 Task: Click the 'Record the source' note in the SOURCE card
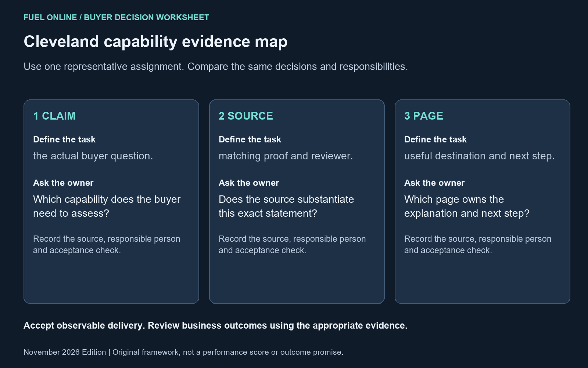[x=292, y=245]
